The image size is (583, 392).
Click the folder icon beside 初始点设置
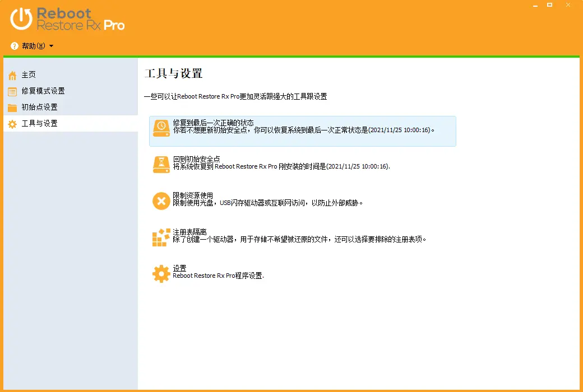tap(12, 108)
